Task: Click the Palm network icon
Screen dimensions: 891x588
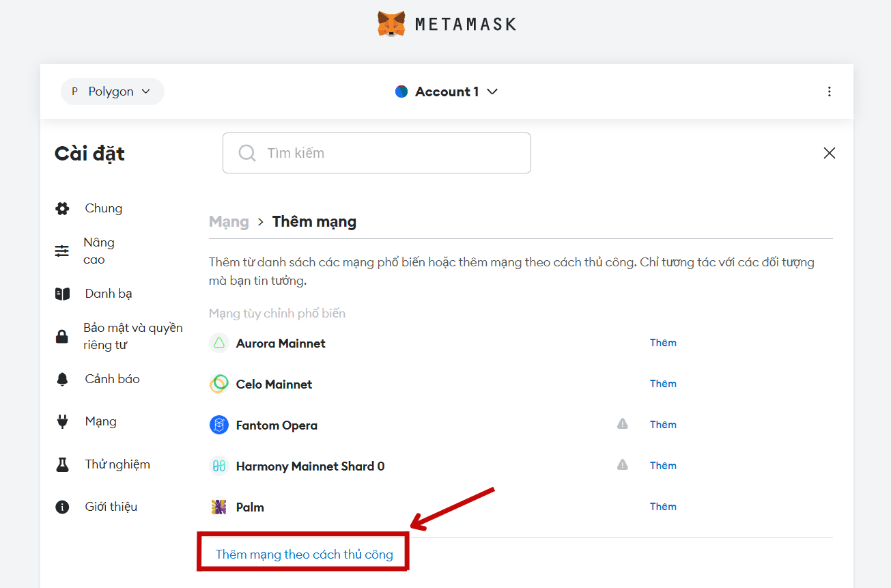Action: (x=218, y=507)
